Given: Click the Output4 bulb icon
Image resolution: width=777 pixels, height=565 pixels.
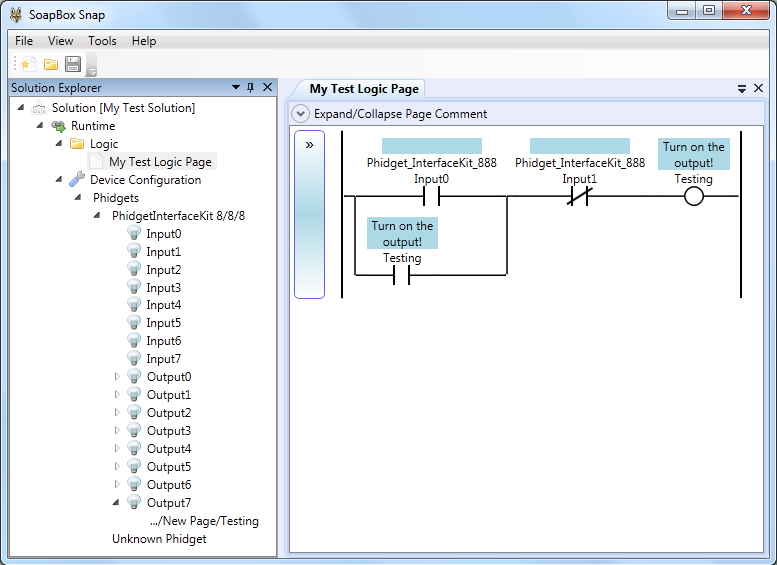Looking at the screenshot, I should pyautogui.click(x=134, y=448).
